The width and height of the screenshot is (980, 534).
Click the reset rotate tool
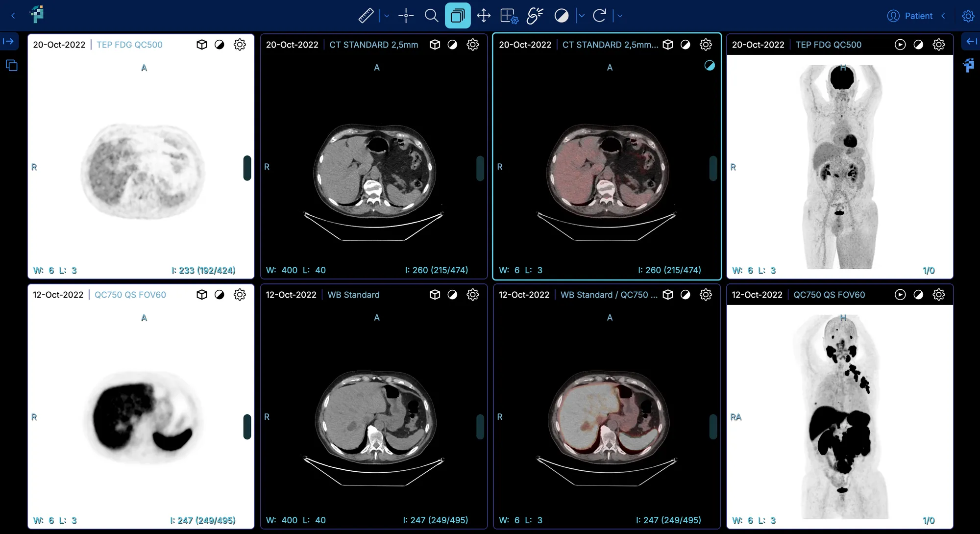(x=600, y=16)
